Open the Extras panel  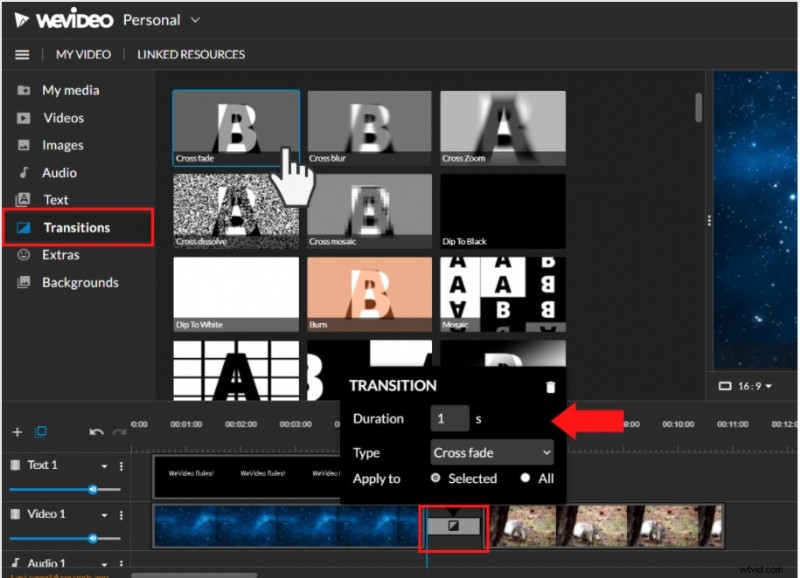click(61, 255)
